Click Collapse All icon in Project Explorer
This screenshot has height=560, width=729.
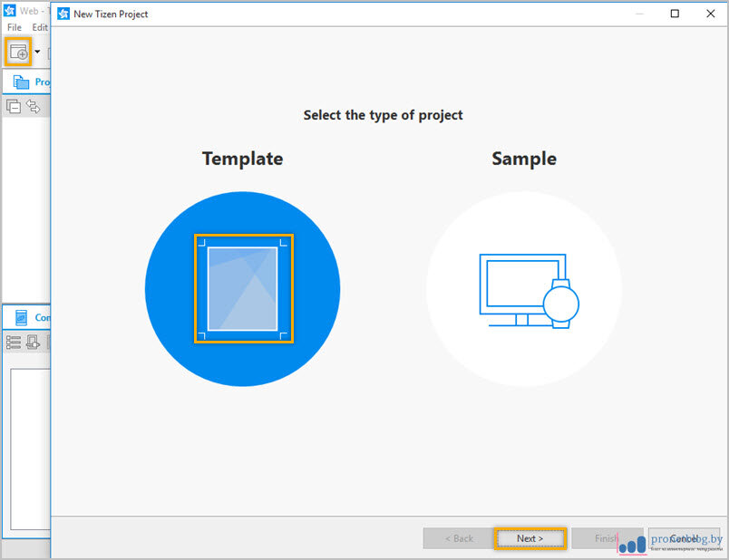tap(14, 106)
